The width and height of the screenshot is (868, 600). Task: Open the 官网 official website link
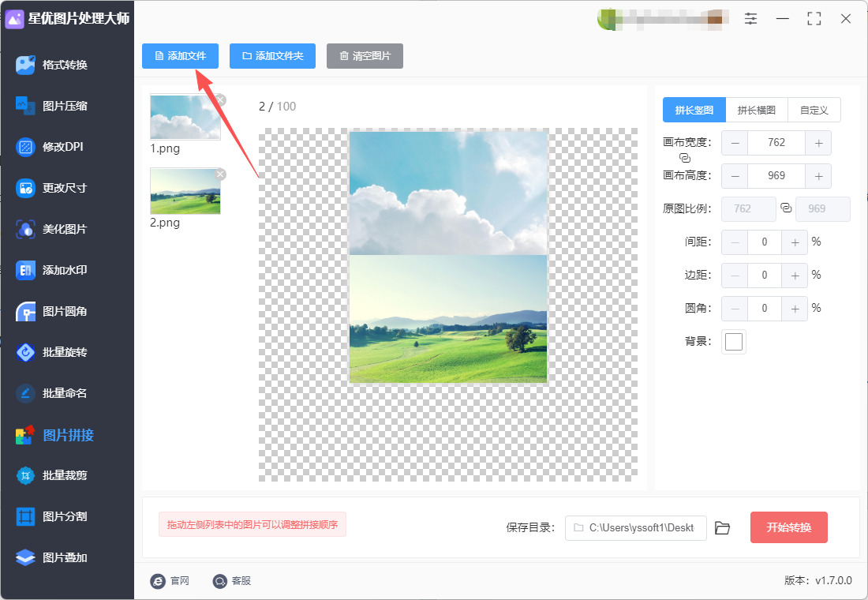[170, 580]
